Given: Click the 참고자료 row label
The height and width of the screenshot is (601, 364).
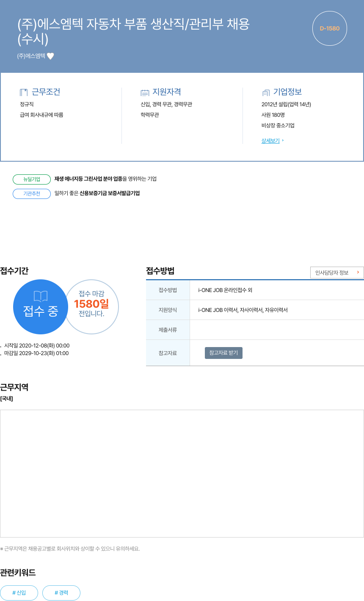Looking at the screenshot, I should click(168, 353).
